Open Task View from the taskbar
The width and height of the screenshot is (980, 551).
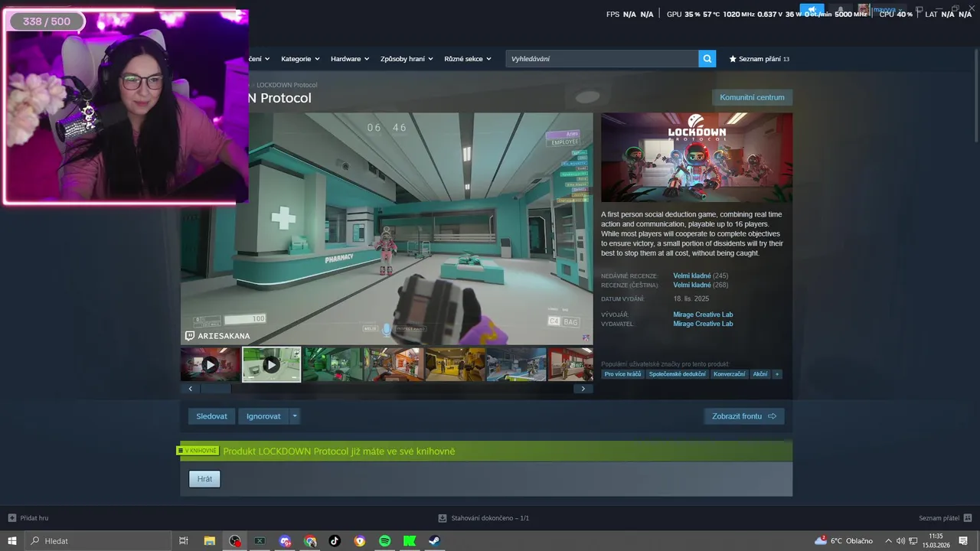coord(184,541)
